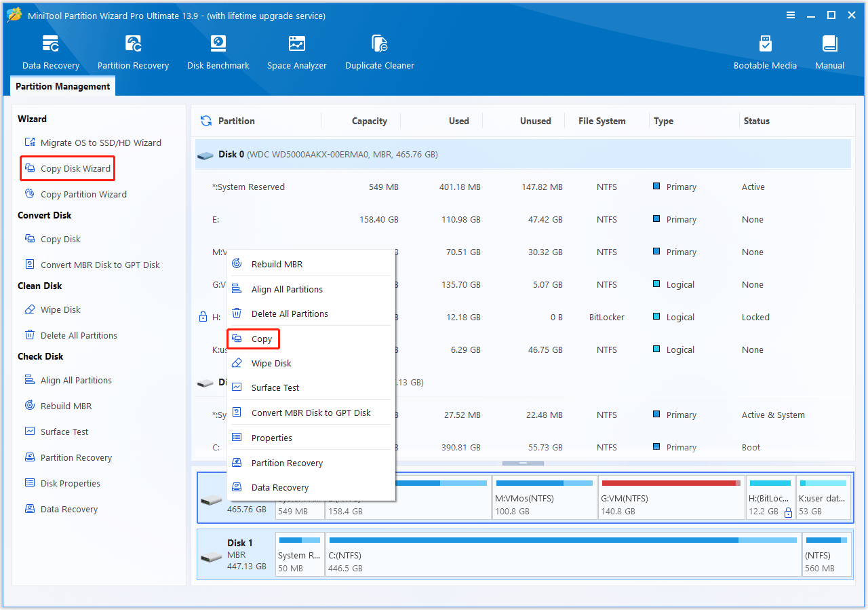Open Properties from the context menu
Image resolution: width=868 pixels, height=610 pixels.
[x=311, y=438]
